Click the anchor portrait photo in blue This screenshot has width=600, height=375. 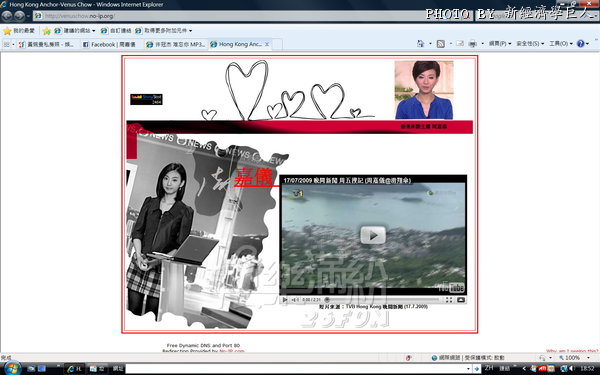click(424, 90)
